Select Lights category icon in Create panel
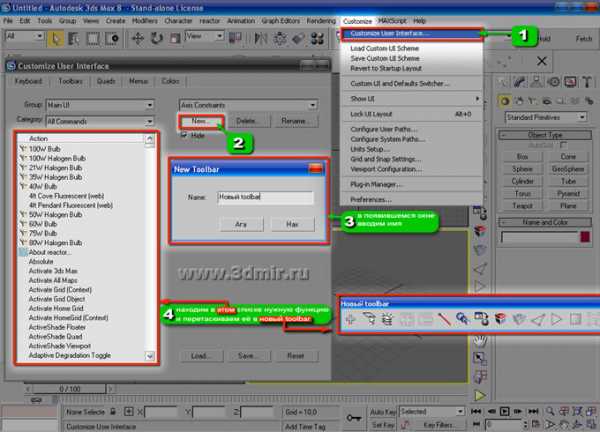Viewport: 600px width, 432px height. [532, 101]
